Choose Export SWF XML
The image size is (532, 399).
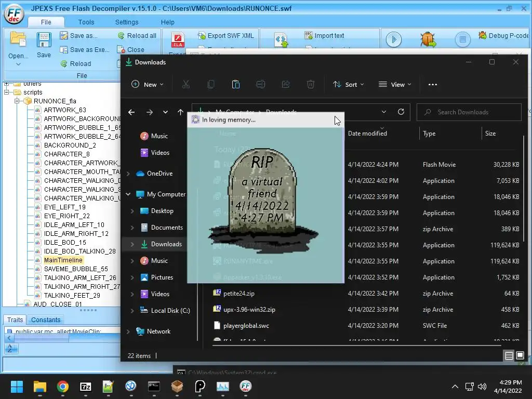point(226,36)
